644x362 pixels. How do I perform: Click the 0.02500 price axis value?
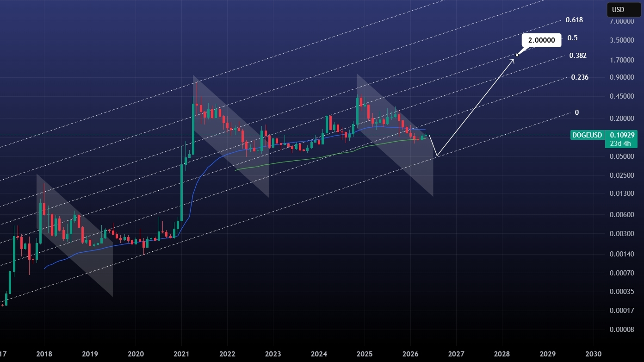(x=622, y=175)
